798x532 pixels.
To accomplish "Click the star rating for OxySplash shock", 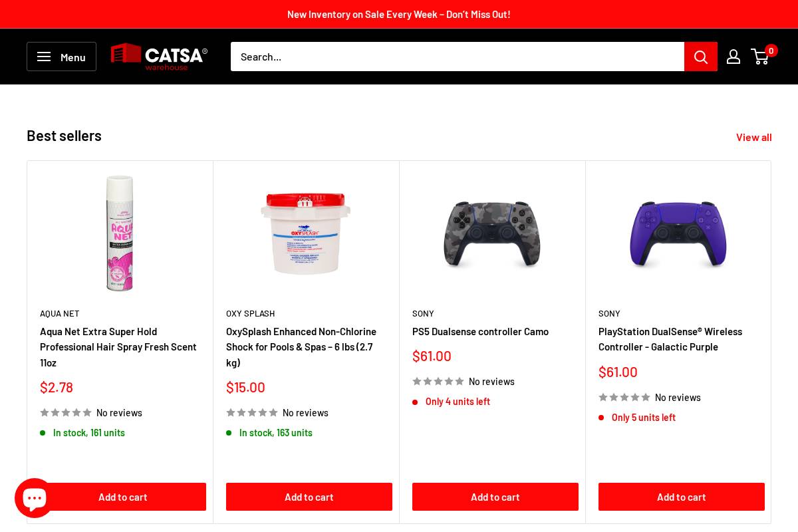I will [x=252, y=412].
